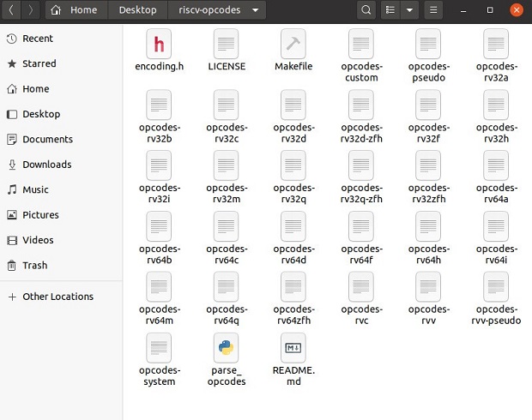Go back with the left arrow
The width and height of the screenshot is (532, 420).
pyautogui.click(x=11, y=10)
